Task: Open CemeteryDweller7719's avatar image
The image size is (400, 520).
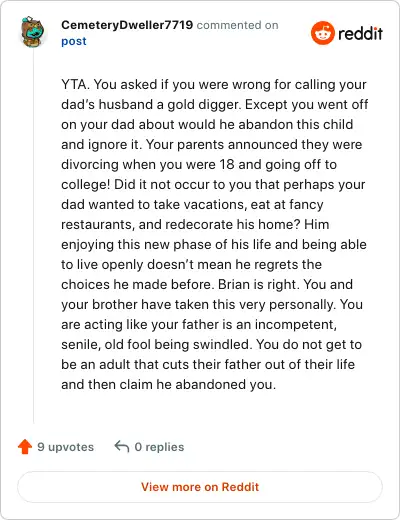Action: click(33, 31)
